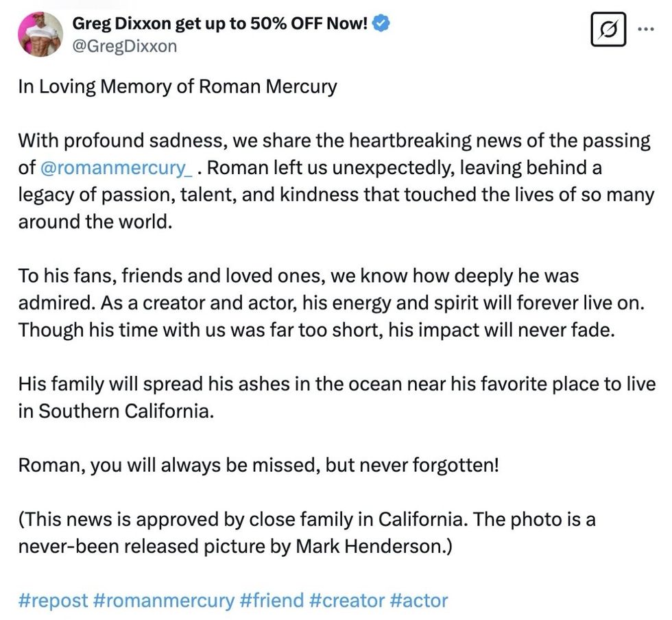Screen dimensions: 672x620
Task: Select the #friend hashtag
Action: (272, 601)
